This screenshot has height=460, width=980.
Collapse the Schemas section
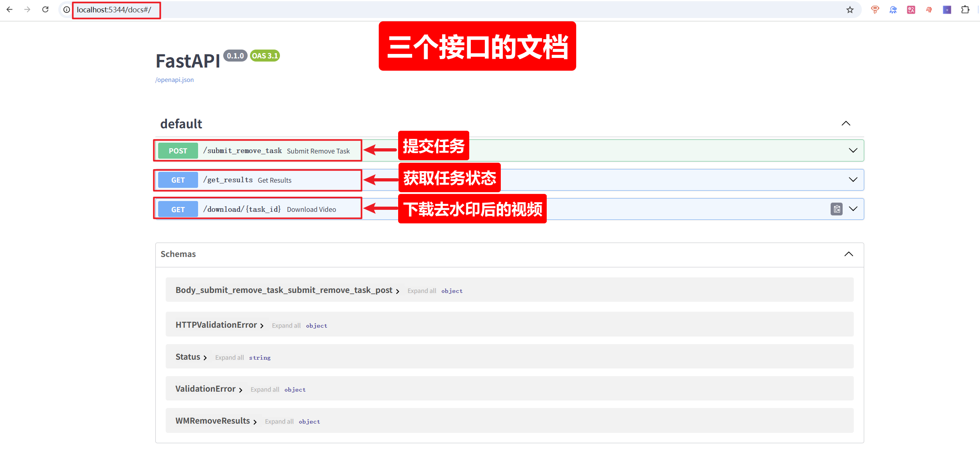849,254
